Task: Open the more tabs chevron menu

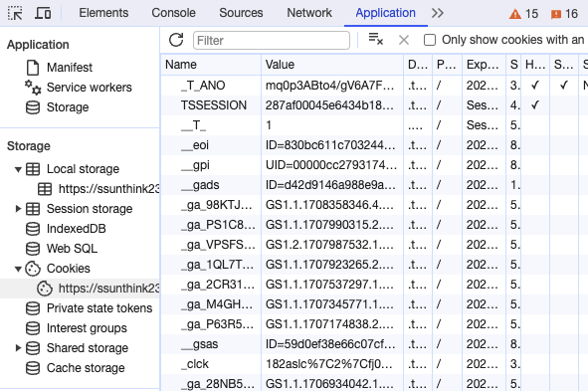Action: (x=437, y=13)
